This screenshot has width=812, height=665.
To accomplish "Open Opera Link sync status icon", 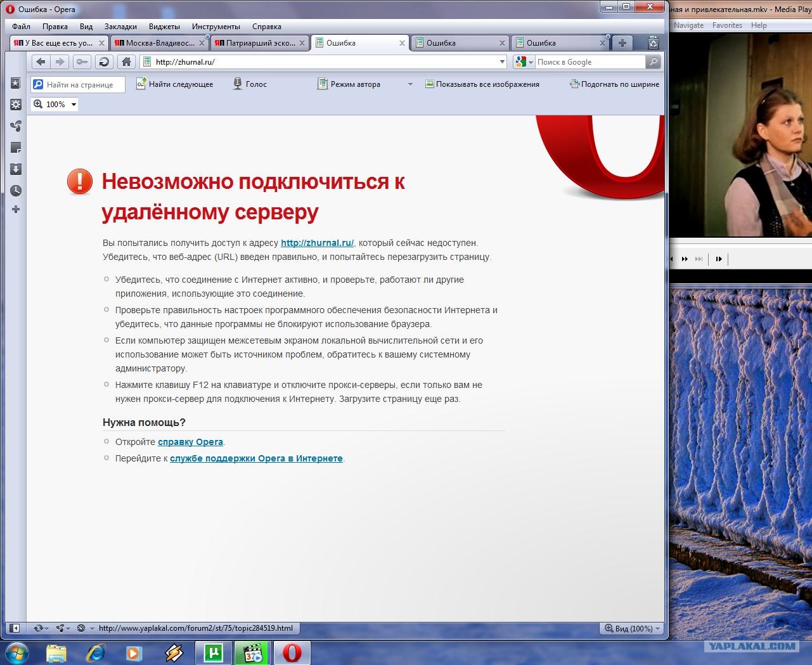I will (x=39, y=628).
